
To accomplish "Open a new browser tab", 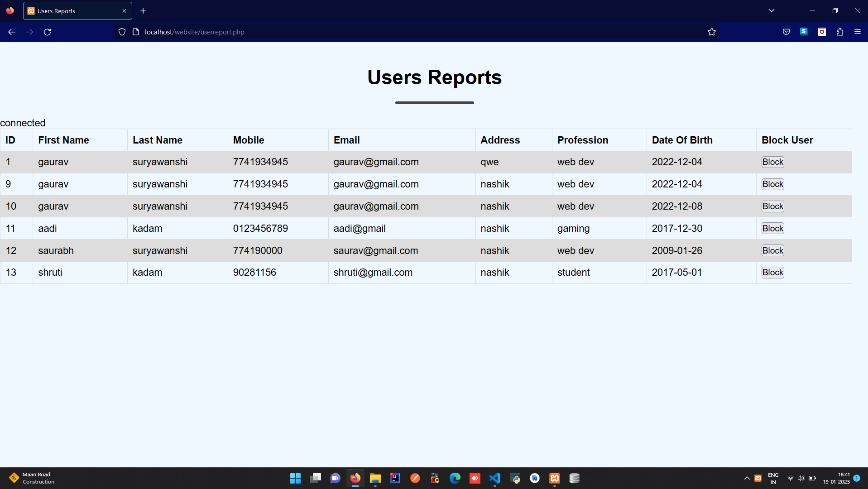I will point(143,10).
